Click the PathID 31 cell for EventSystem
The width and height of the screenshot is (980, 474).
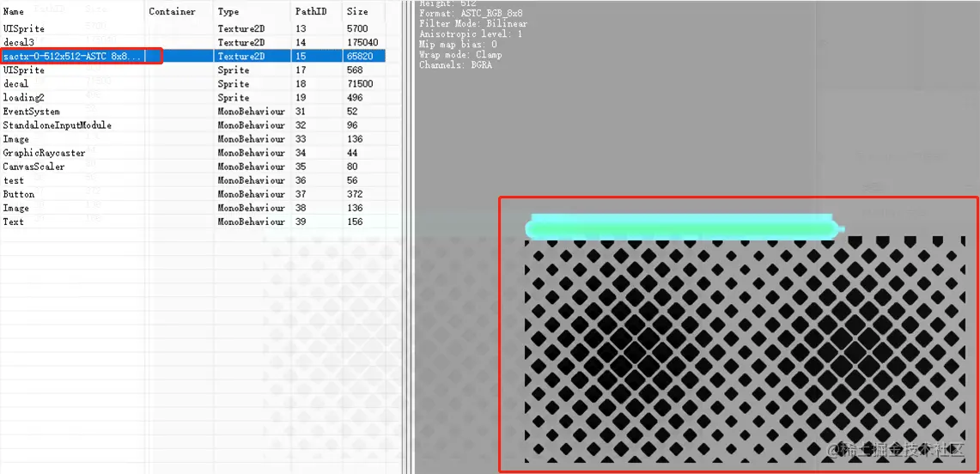pos(301,111)
